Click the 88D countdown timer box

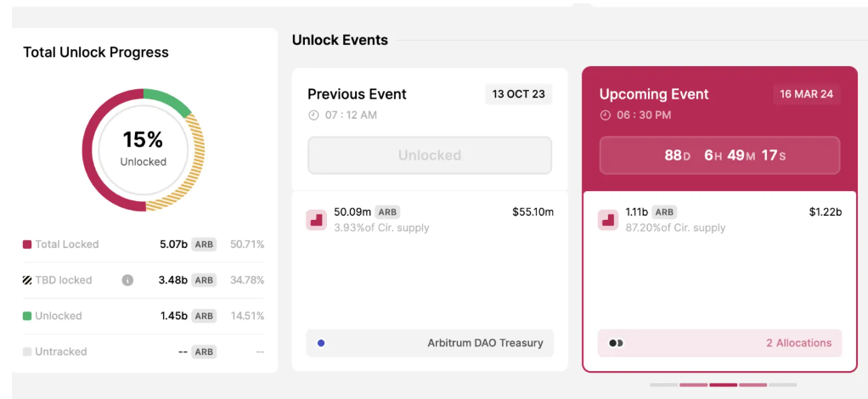[719, 155]
